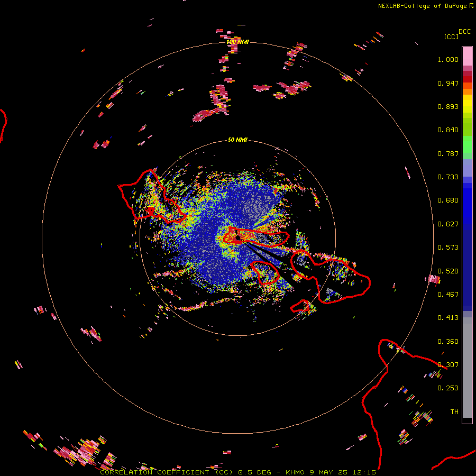Click the radar site center black dot
The width and height of the screenshot is (476, 476).
pos(238,237)
